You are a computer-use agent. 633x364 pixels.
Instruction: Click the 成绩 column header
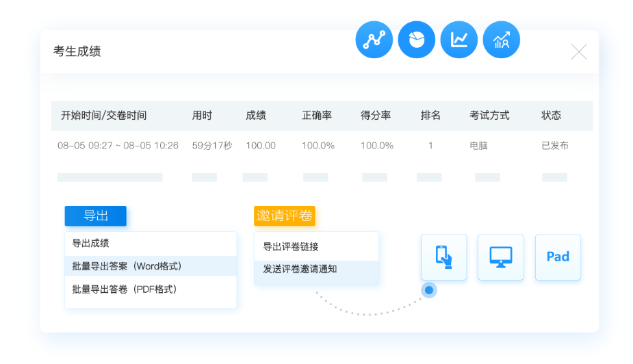(x=256, y=116)
